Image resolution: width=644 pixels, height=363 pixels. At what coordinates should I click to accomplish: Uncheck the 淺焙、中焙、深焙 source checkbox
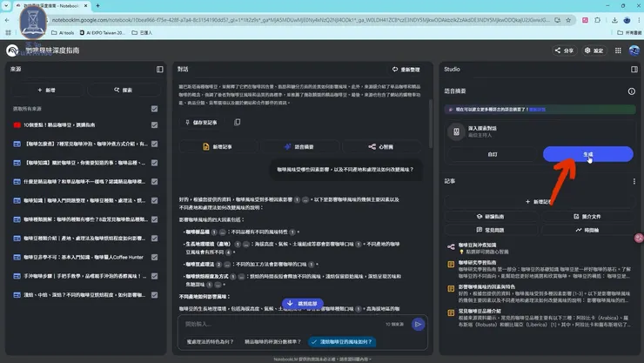(x=154, y=295)
